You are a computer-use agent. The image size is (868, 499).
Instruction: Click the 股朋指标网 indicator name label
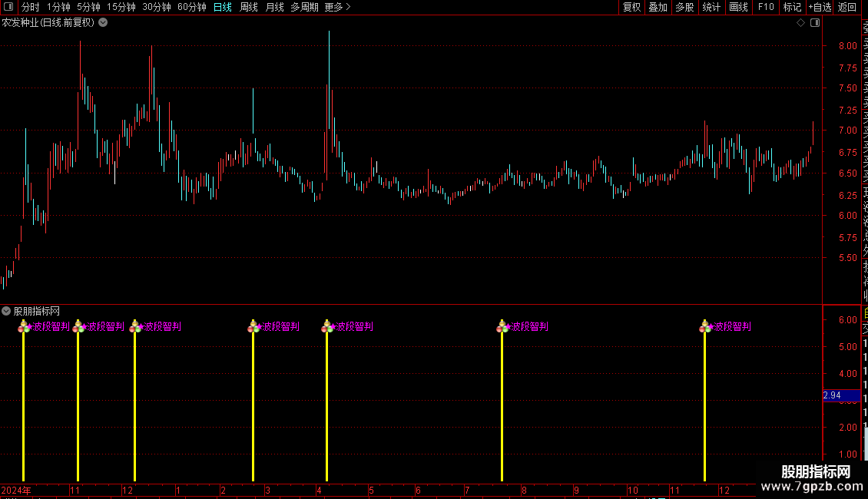[37, 312]
